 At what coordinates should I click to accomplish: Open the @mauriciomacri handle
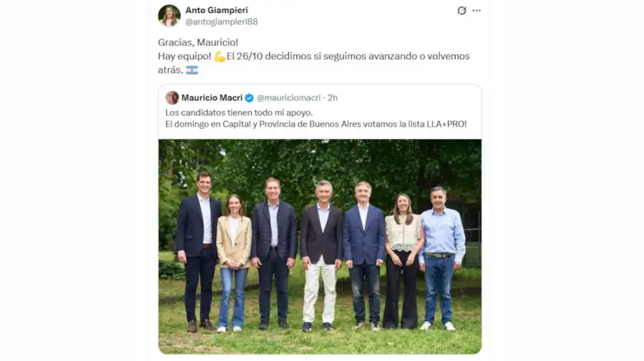coord(289,98)
